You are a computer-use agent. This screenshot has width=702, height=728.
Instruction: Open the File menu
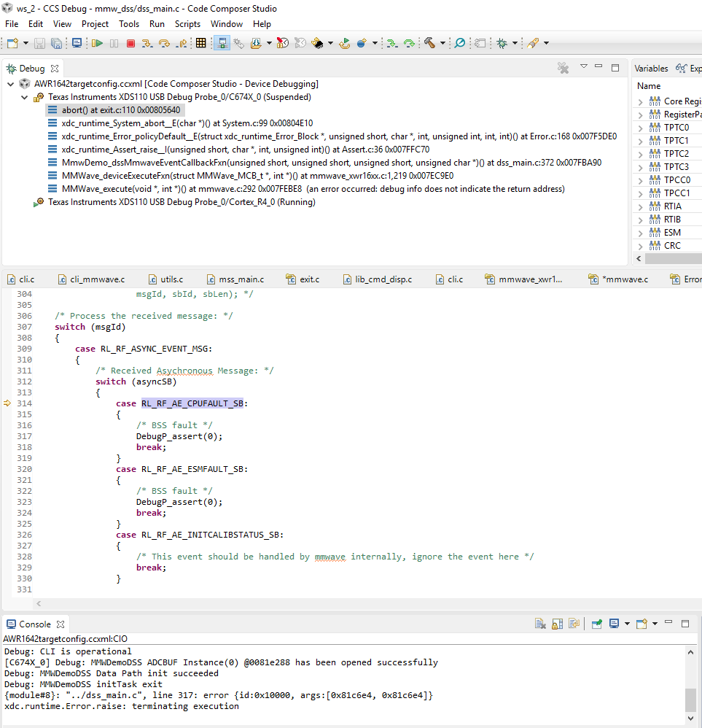tap(12, 23)
